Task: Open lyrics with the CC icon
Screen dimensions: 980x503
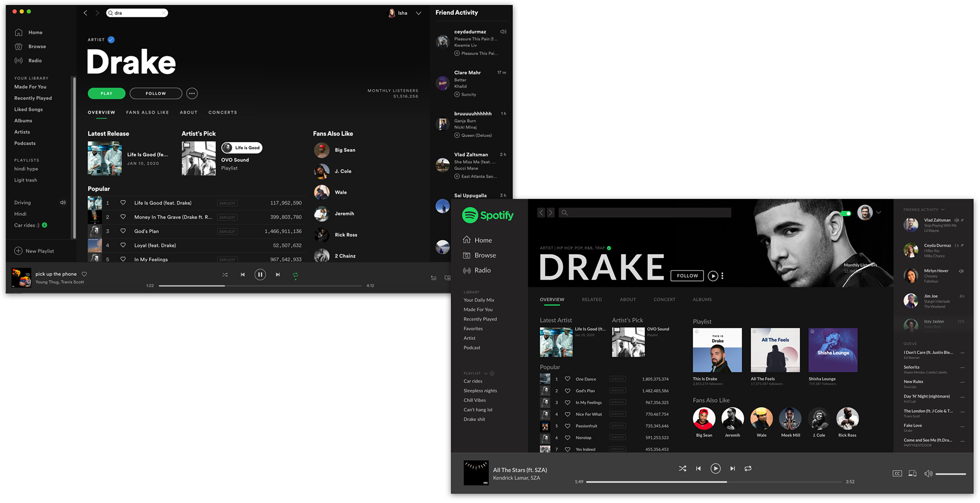Action: coord(897,473)
